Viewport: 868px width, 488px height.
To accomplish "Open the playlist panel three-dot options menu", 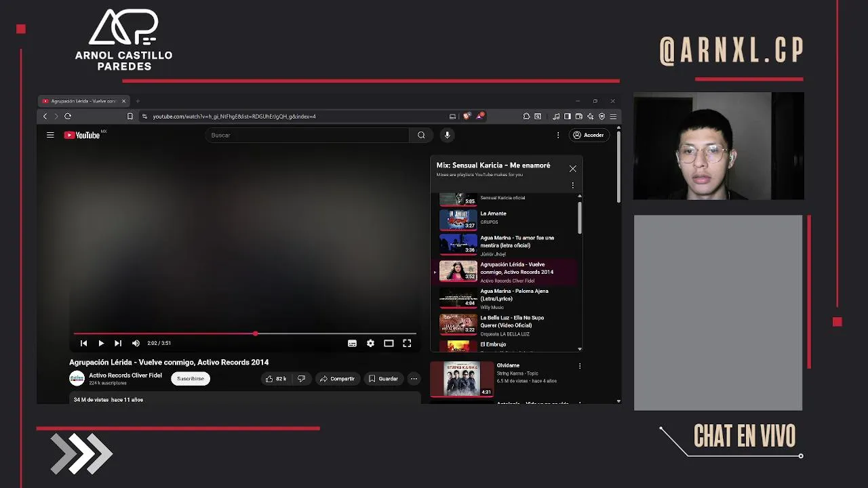I will point(572,185).
